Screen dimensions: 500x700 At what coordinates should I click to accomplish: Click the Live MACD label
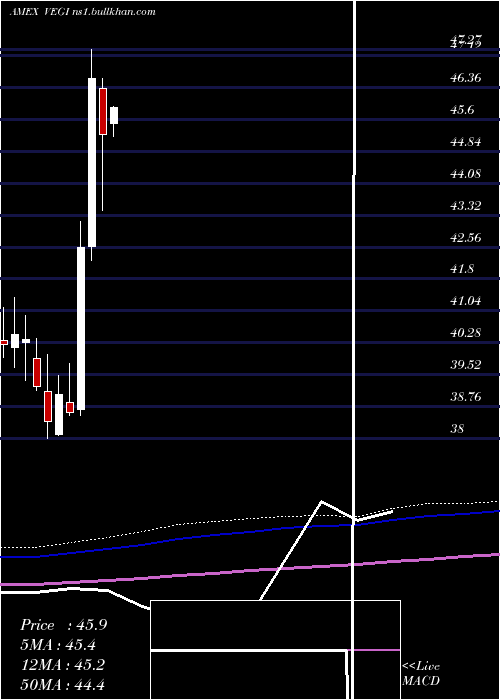pyautogui.click(x=421, y=673)
